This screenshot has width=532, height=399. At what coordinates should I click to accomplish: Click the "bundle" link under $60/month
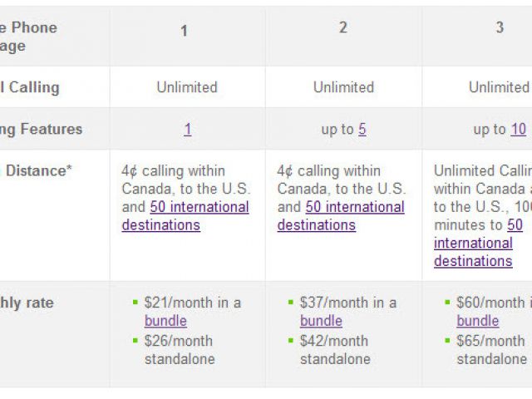477,321
